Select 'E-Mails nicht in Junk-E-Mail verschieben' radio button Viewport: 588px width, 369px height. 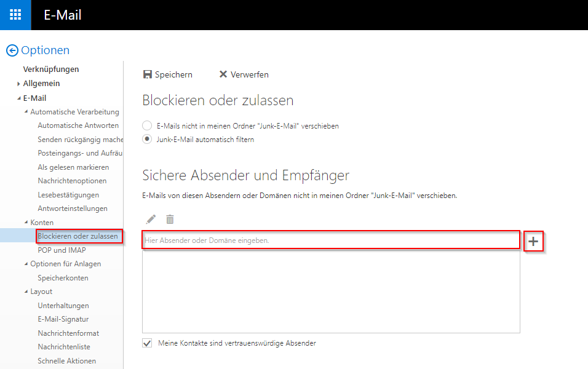pyautogui.click(x=147, y=125)
